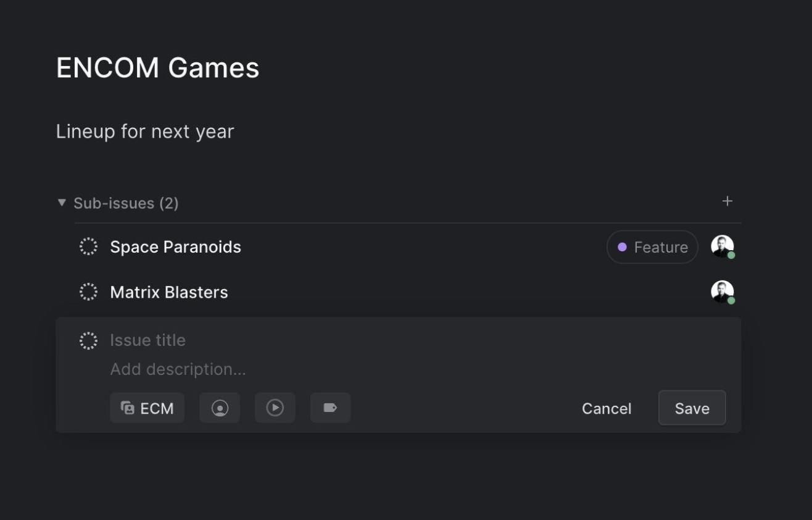Change status of Space Paranoids via its dashed circle
Screen dimensions: 812x520
pos(88,246)
